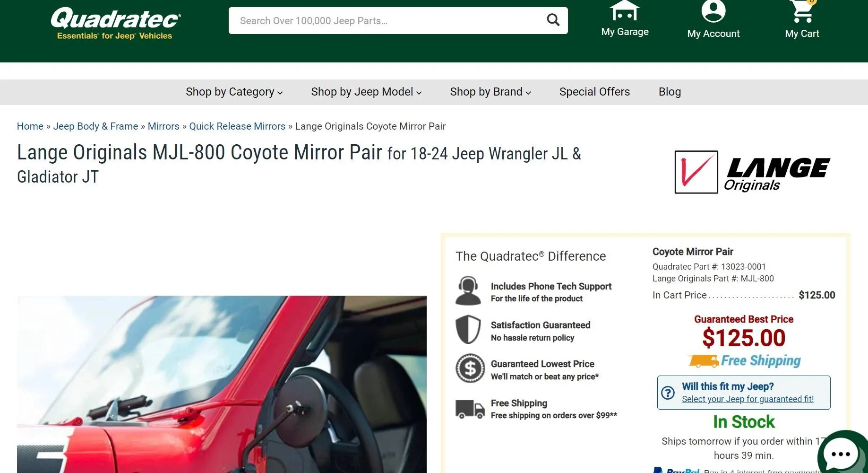Click the In Stock status text
This screenshot has width=868, height=473.
744,421
